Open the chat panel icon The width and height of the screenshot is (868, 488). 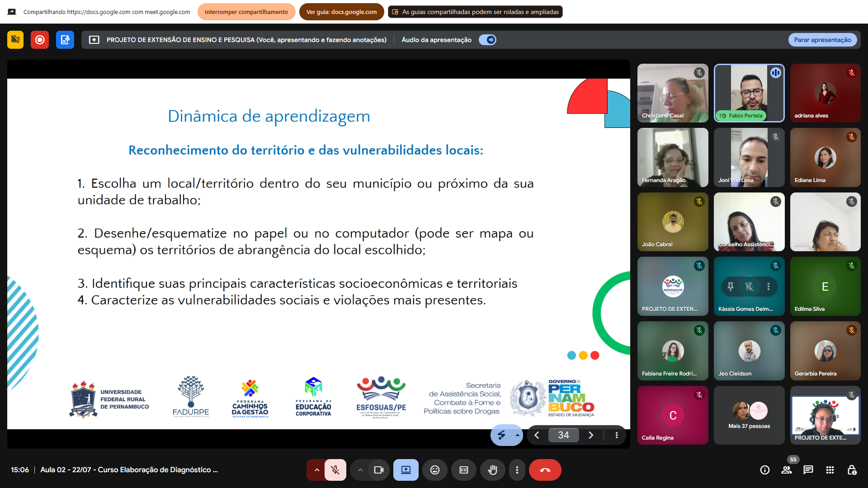coord(808,470)
